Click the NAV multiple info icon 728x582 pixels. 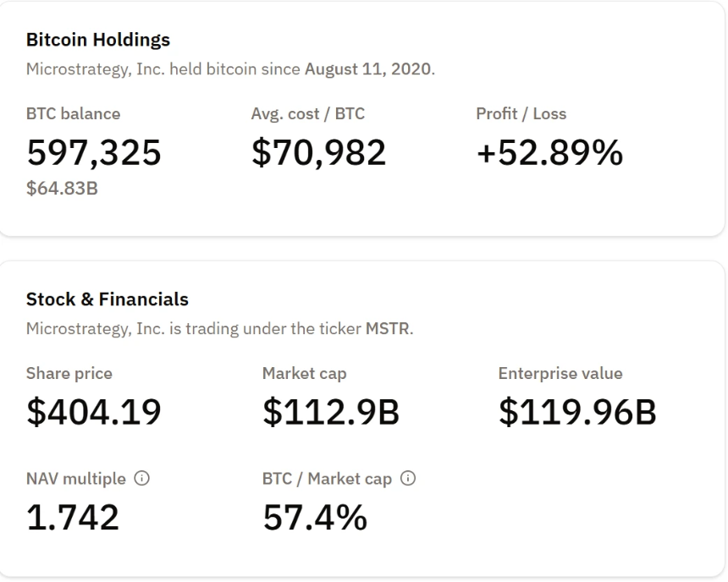pos(141,478)
